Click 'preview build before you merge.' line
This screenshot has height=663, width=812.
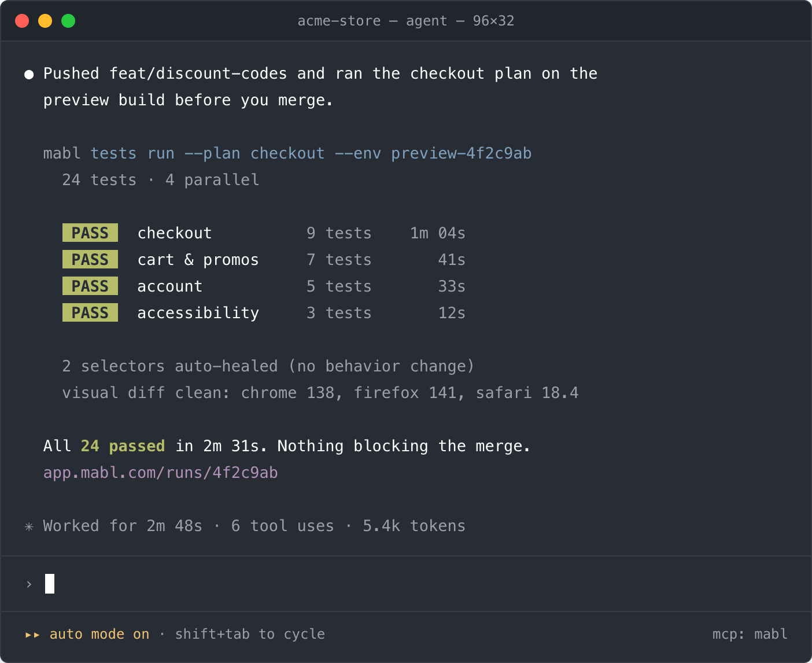(189, 100)
